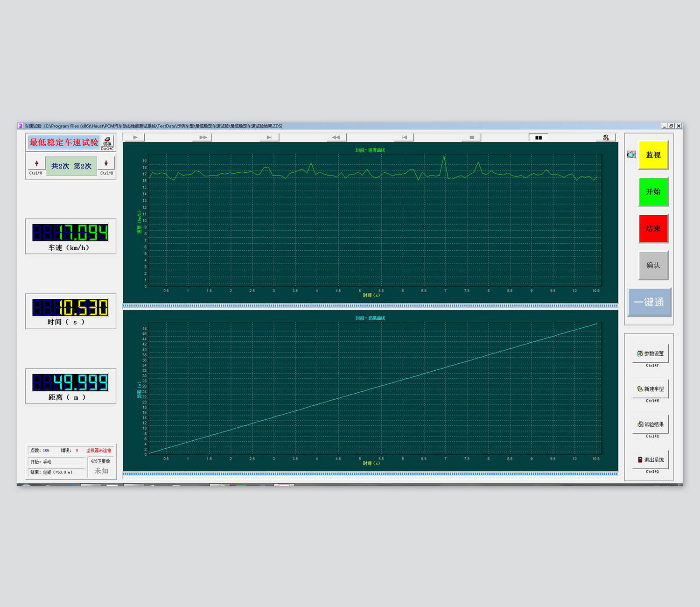Click the gray 确认 confirm button
Viewport: 700px width, 607px height.
(653, 265)
